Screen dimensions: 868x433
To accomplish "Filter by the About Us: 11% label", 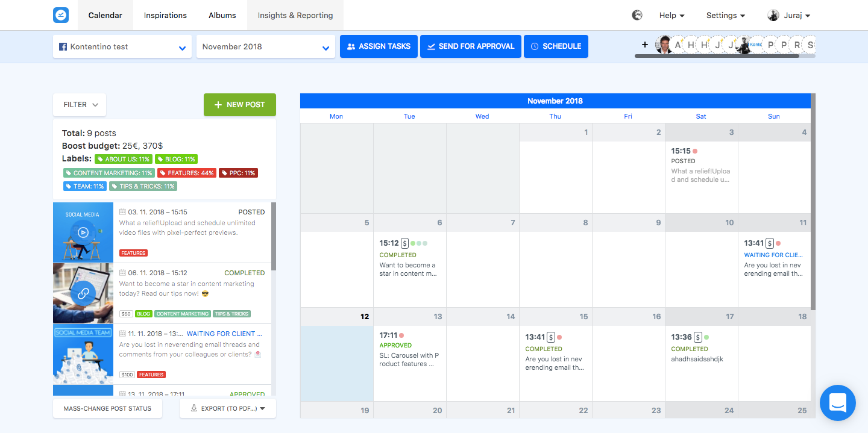I will (124, 159).
